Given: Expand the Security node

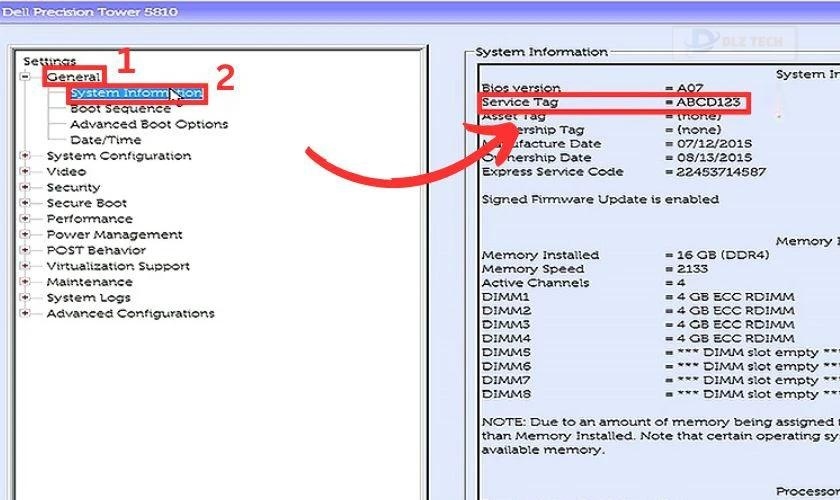Looking at the screenshot, I should pyautogui.click(x=25, y=187).
